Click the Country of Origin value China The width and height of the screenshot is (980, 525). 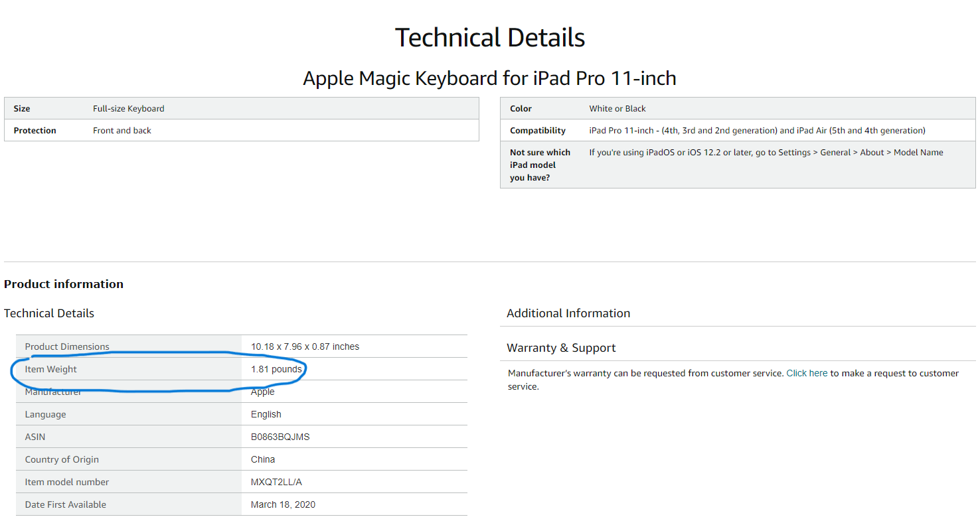(x=263, y=459)
